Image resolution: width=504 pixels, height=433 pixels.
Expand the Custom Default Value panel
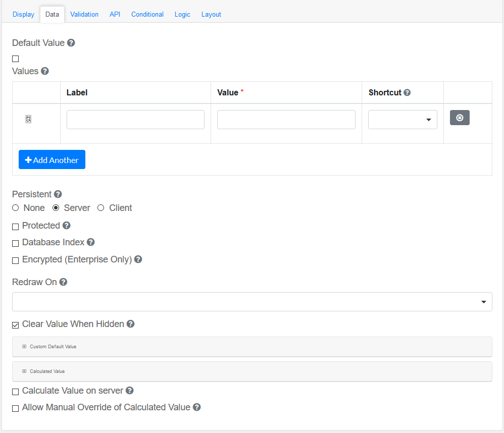53,347
